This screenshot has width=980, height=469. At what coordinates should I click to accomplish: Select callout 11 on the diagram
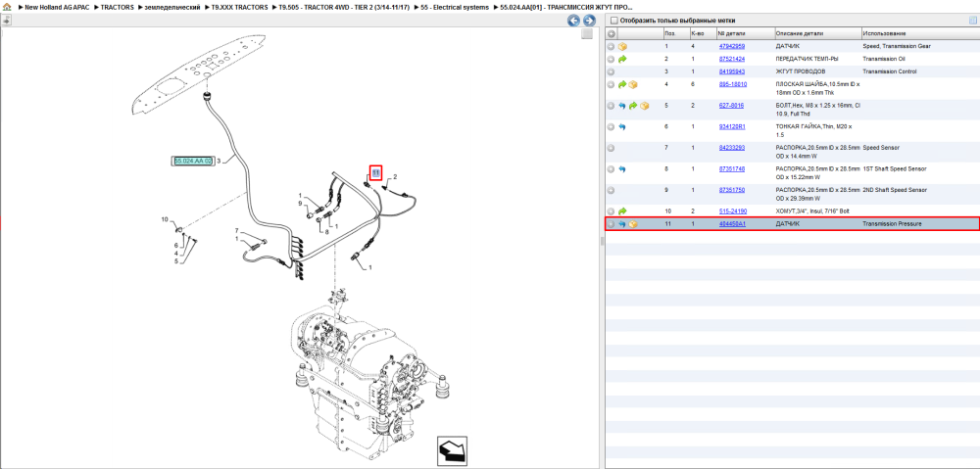375,172
